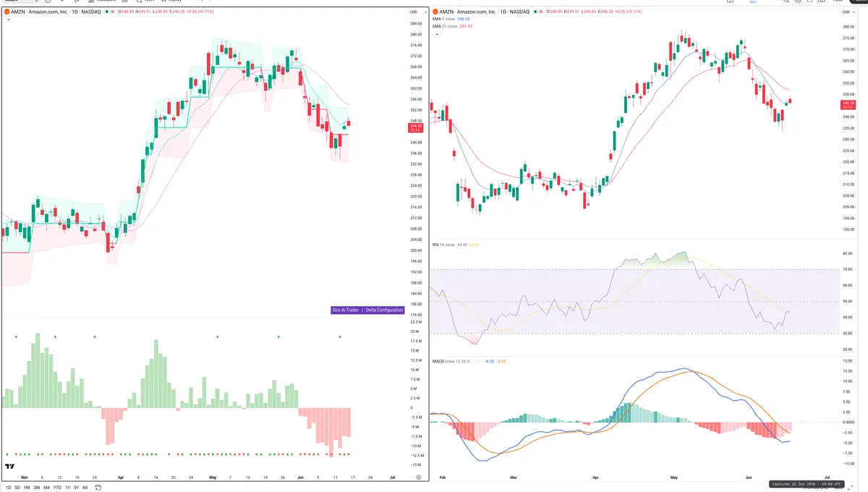Select the 5Y time range

[x=76, y=488]
